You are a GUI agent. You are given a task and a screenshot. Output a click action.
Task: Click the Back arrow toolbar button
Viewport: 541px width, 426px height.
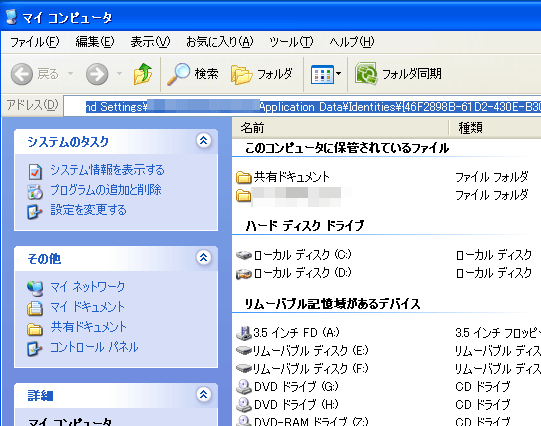pos(22,74)
